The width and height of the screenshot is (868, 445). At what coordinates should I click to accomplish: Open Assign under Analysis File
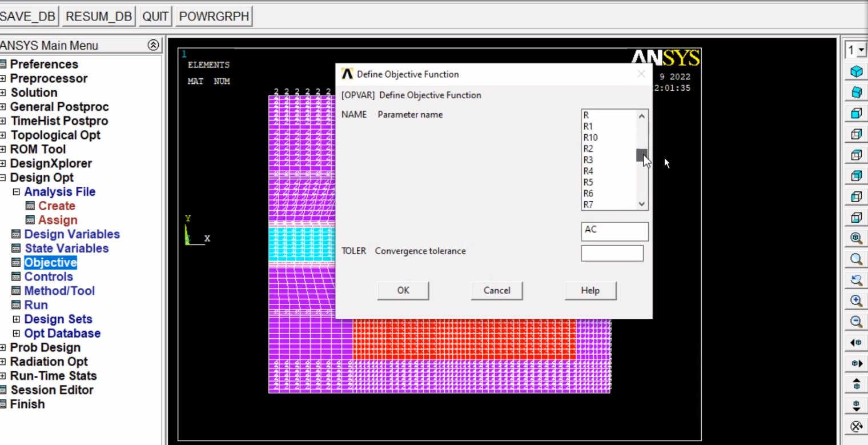[x=58, y=220]
